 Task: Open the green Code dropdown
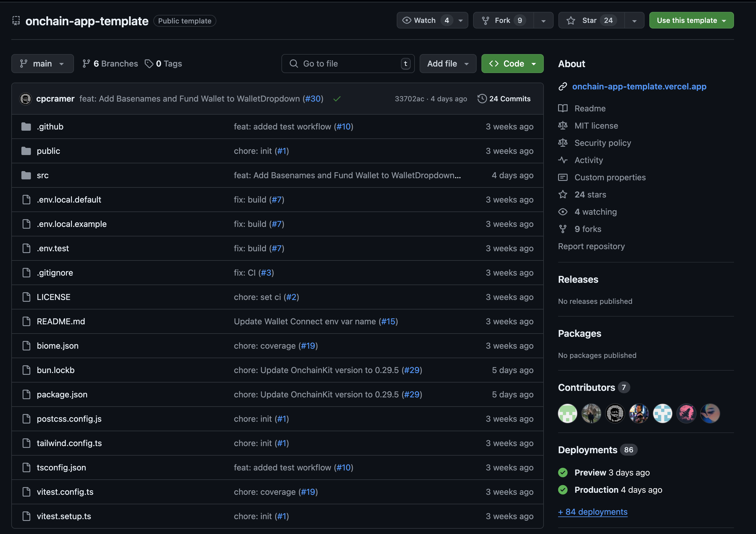pyautogui.click(x=512, y=64)
